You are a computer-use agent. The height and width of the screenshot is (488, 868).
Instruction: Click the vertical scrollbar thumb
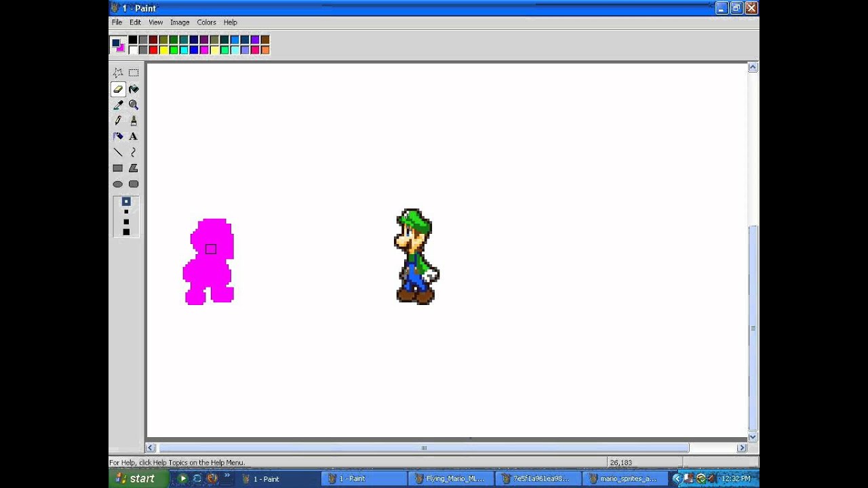[x=753, y=328]
